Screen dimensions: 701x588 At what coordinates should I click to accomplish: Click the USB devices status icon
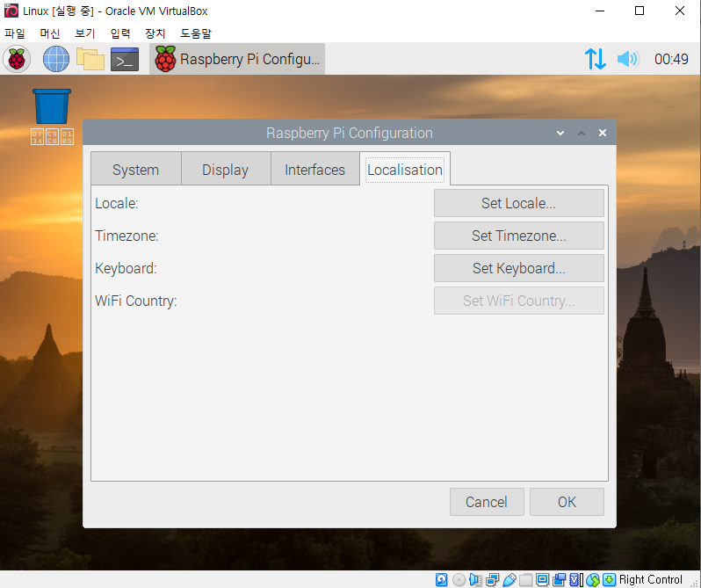509,579
